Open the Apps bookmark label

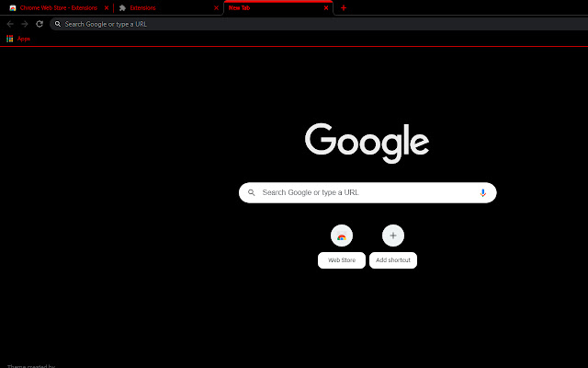pos(24,39)
